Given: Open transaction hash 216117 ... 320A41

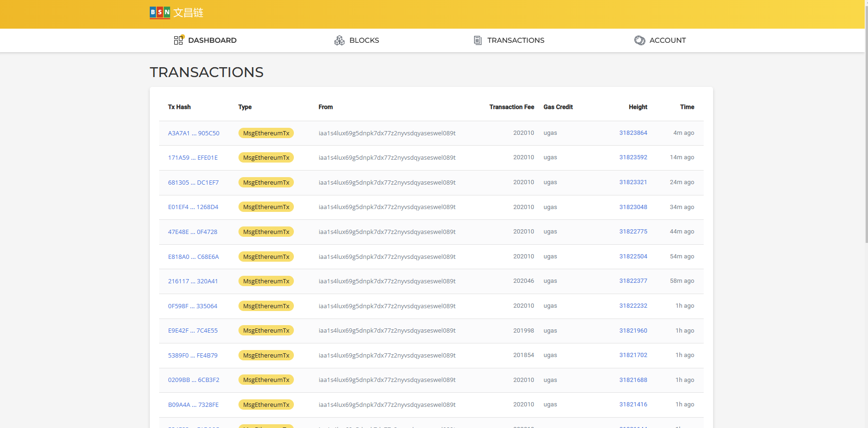Looking at the screenshot, I should click(x=193, y=281).
